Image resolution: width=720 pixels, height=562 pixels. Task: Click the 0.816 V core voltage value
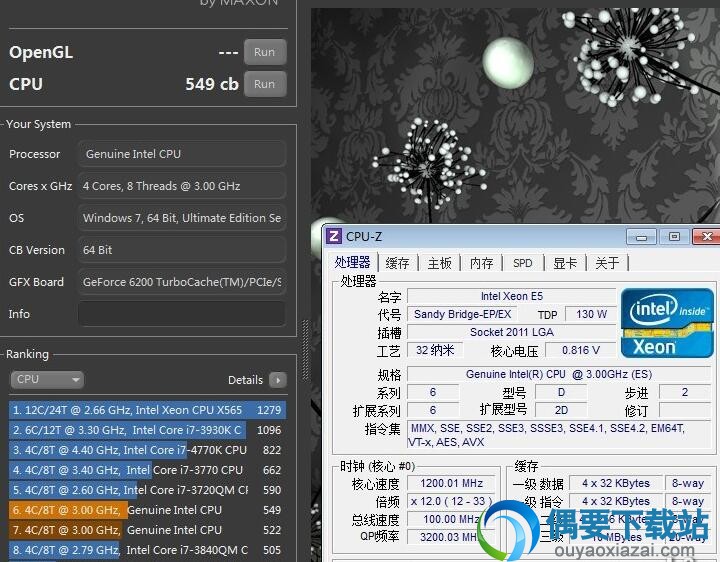tap(581, 350)
